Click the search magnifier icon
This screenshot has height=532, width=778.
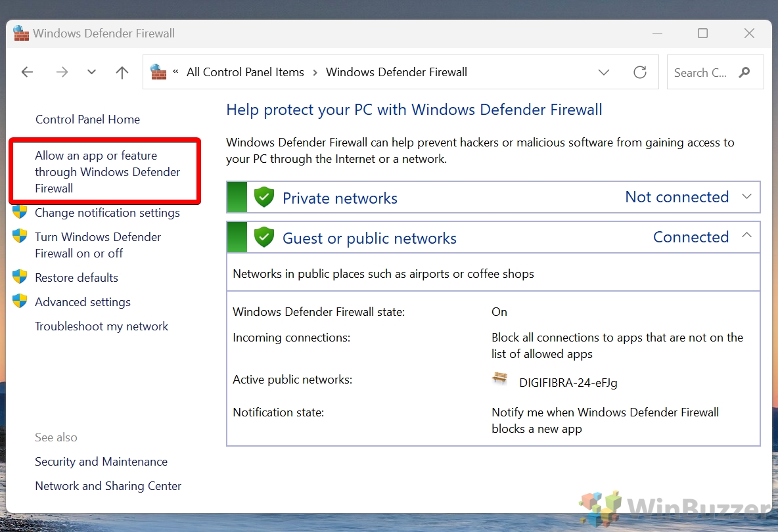(x=744, y=72)
